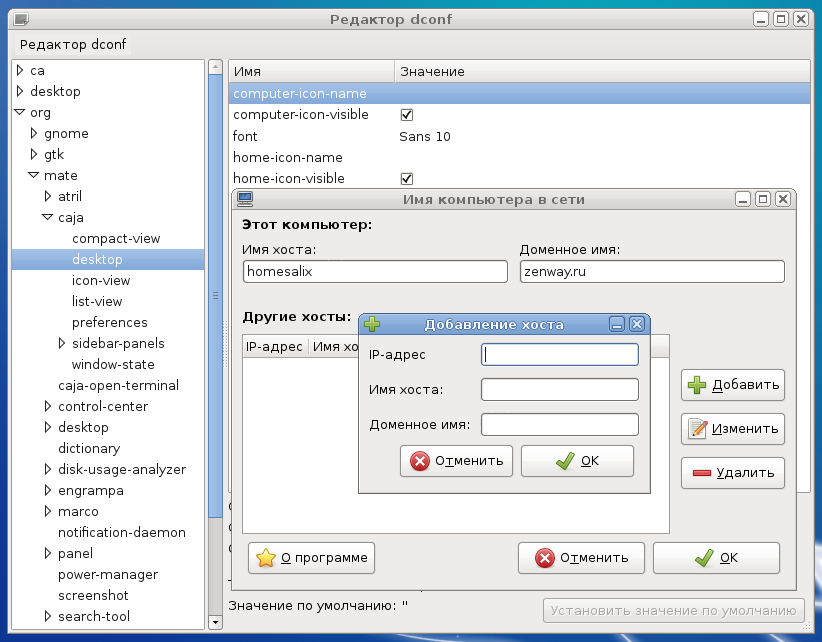Click the zenway.ru domain field
Image resolution: width=822 pixels, height=642 pixels.
652,272
